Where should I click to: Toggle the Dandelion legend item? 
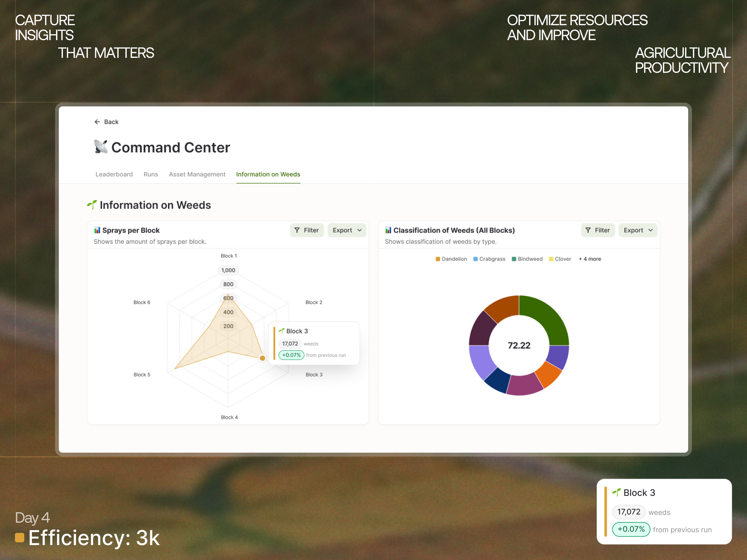click(451, 259)
